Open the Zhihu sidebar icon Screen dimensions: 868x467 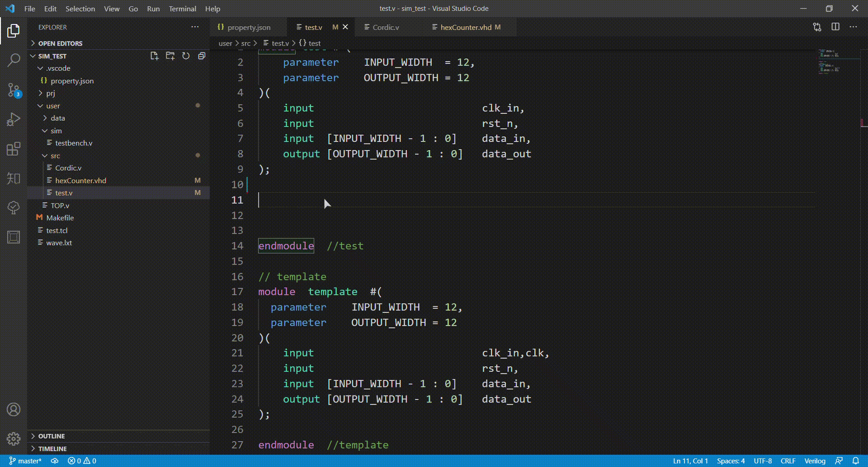[x=14, y=178]
